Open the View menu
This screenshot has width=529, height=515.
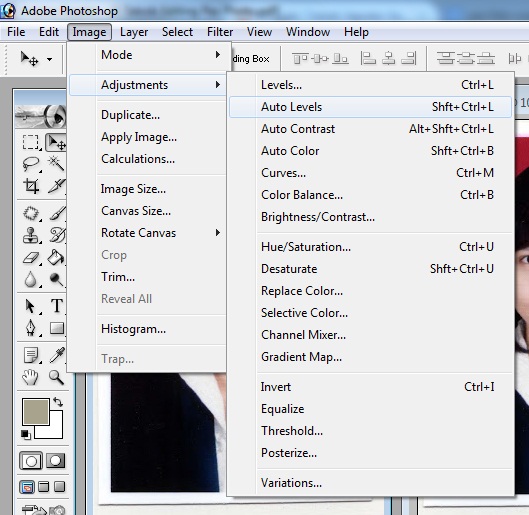pos(259,32)
